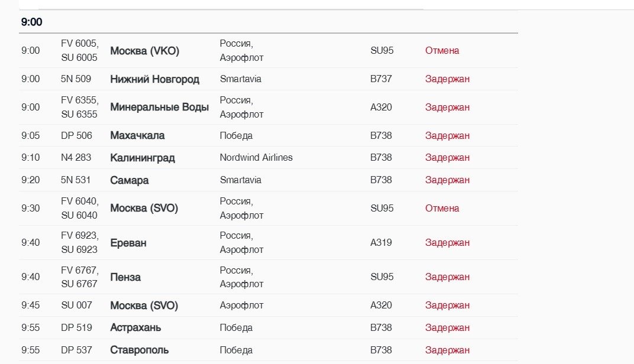The height and width of the screenshot is (364, 634).
Task: Click the Нижний Новгород destination
Action: [154, 79]
